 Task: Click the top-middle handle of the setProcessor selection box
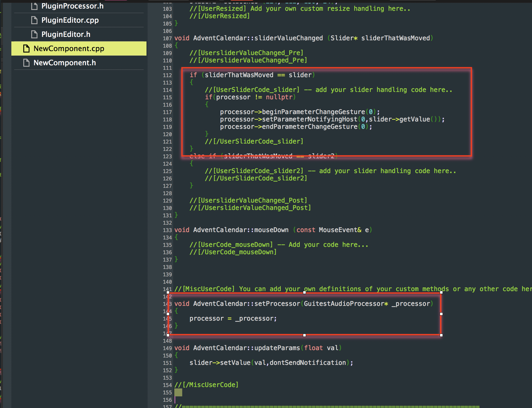304,292
